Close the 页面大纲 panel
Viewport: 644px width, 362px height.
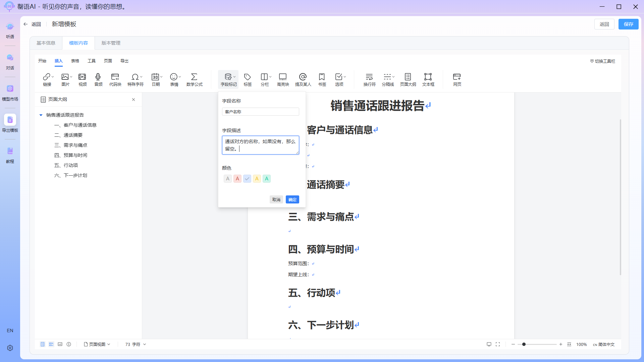pyautogui.click(x=133, y=100)
